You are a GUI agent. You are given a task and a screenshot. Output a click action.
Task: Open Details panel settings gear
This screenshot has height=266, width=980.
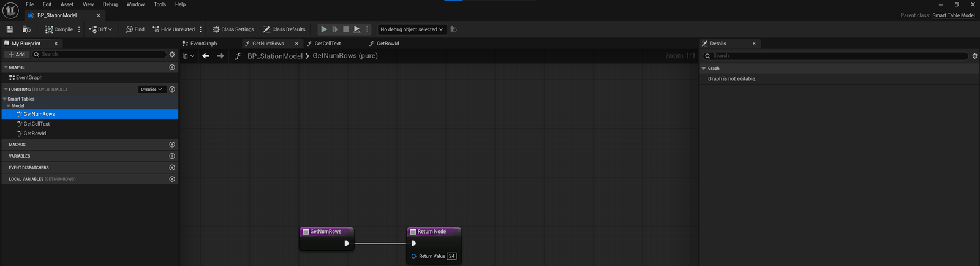coord(974,56)
